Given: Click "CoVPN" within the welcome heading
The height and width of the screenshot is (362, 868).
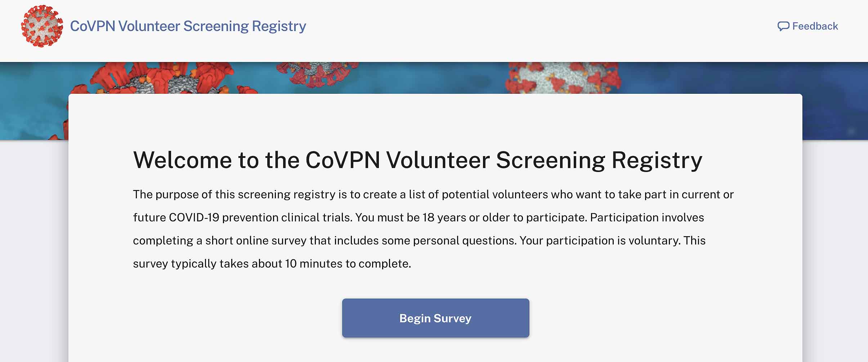Looking at the screenshot, I should pyautogui.click(x=343, y=160).
